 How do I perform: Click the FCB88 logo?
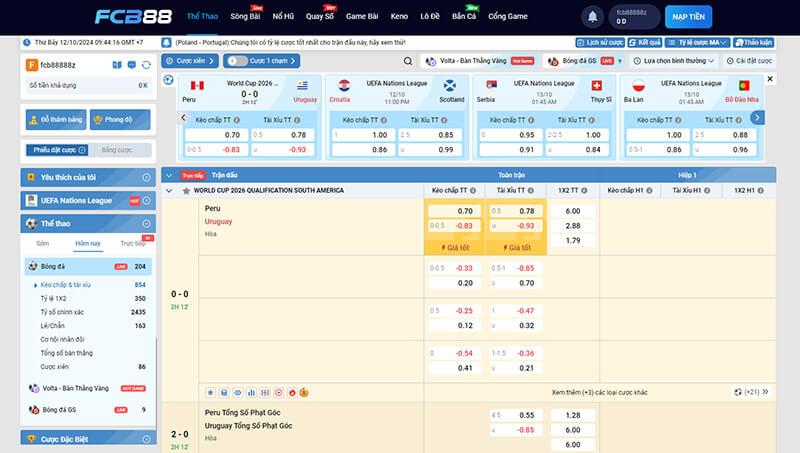(x=131, y=17)
